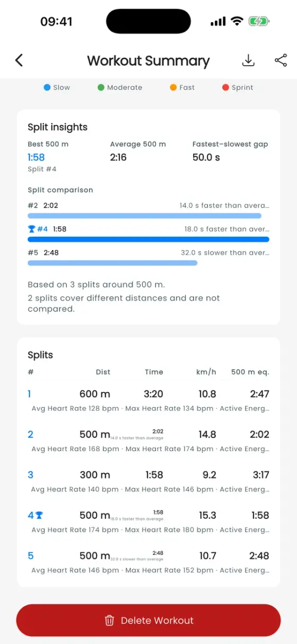Image resolution: width=297 pixels, height=644 pixels.
Task: Open split number 3 row
Action: (x=148, y=481)
